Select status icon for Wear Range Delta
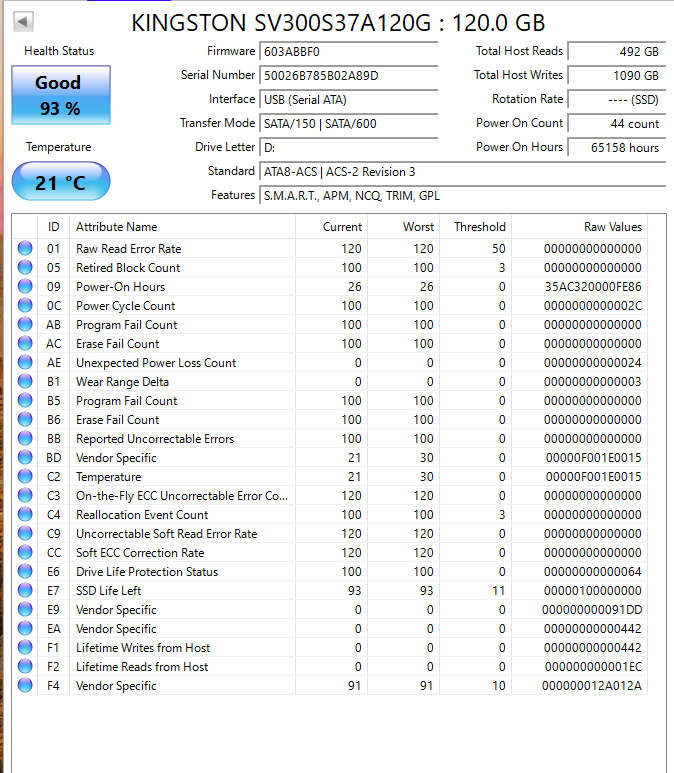The width and height of the screenshot is (674, 773). pos(25,381)
